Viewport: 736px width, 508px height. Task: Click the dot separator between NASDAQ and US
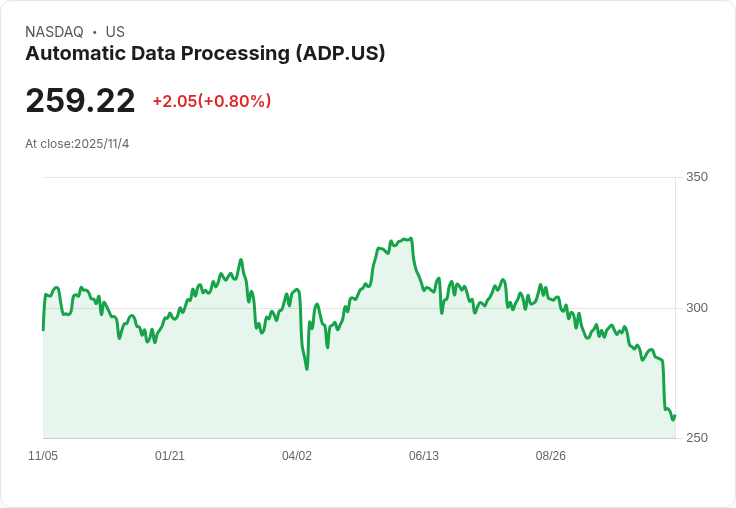94,32
